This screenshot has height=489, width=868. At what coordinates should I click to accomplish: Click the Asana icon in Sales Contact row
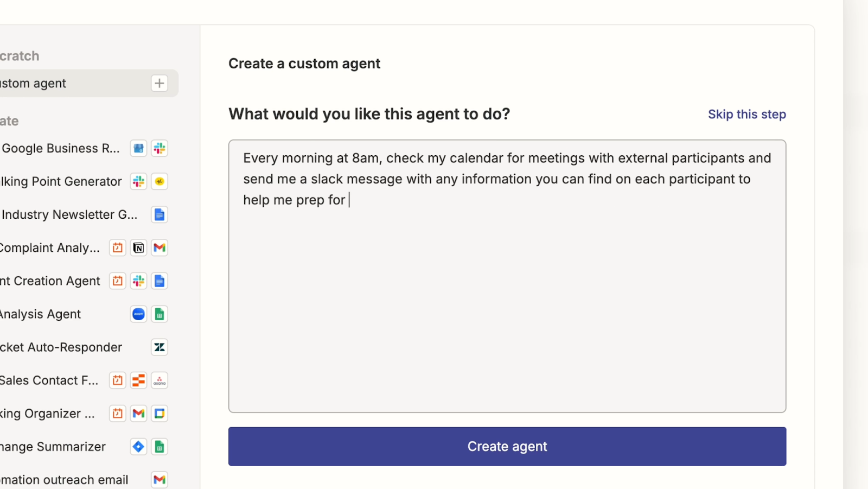(x=159, y=380)
